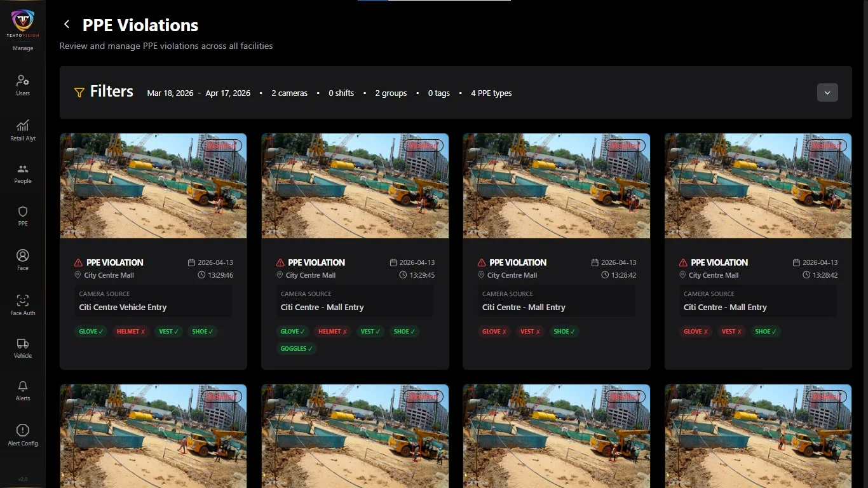Click HELMET tag on the 13:29:45 card
This screenshot has width=868, height=488.
tap(333, 331)
